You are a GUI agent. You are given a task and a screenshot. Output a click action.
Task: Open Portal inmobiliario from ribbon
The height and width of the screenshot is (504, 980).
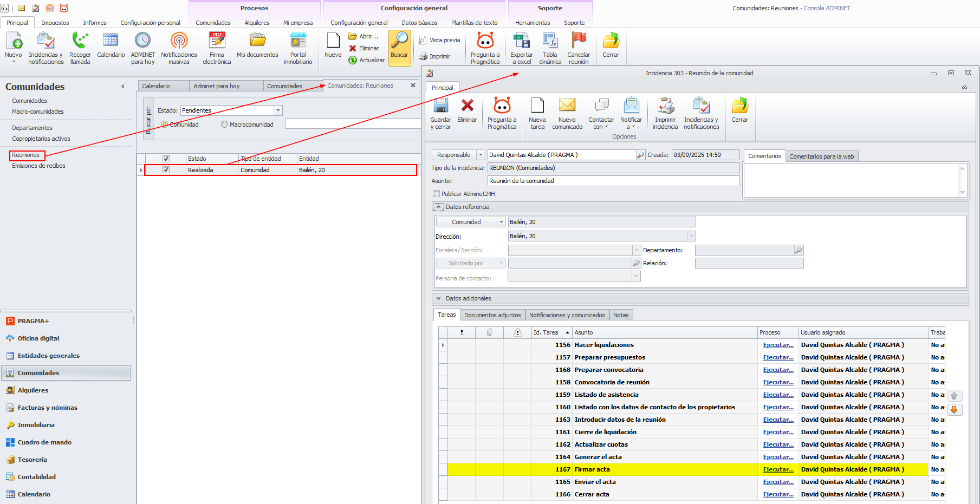298,41
